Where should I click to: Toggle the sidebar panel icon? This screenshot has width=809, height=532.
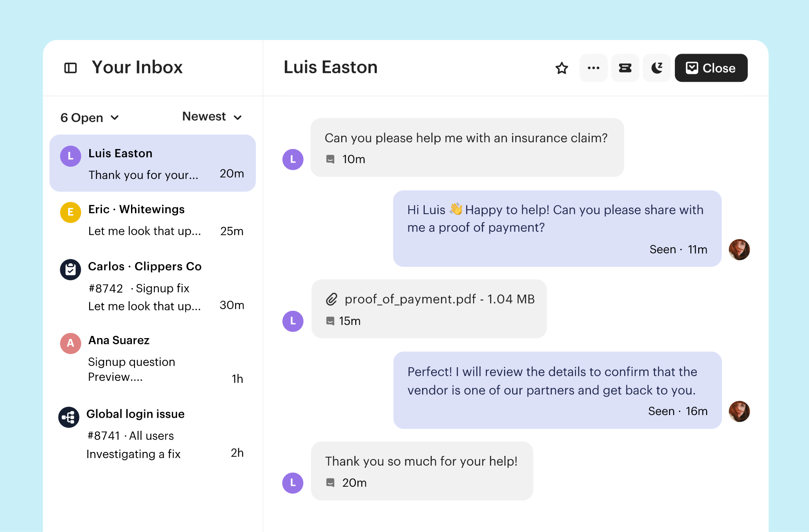pos(70,68)
